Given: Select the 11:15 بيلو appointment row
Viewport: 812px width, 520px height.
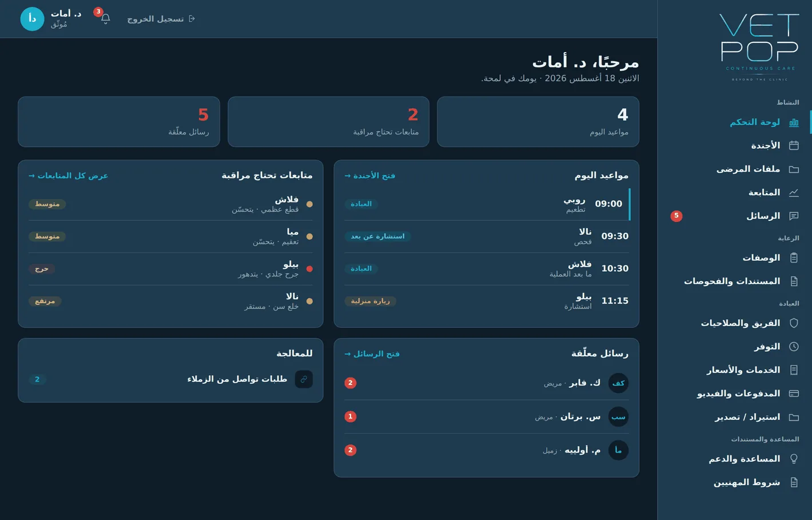Looking at the screenshot, I should pos(487,301).
